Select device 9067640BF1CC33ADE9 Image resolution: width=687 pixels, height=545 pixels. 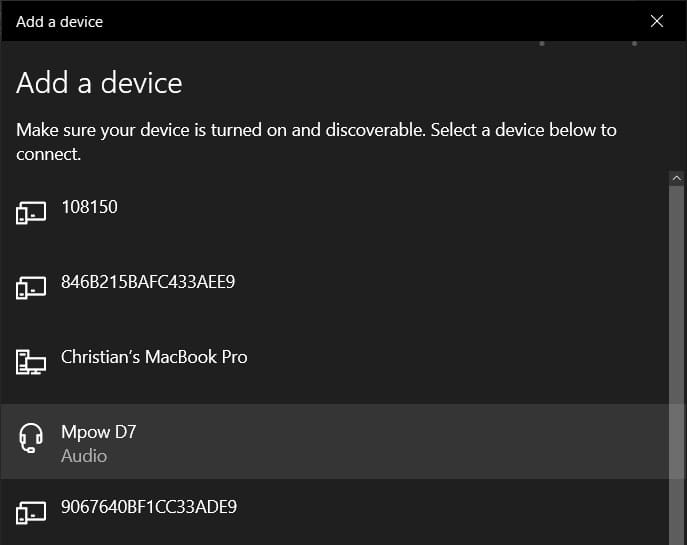[x=335, y=513]
